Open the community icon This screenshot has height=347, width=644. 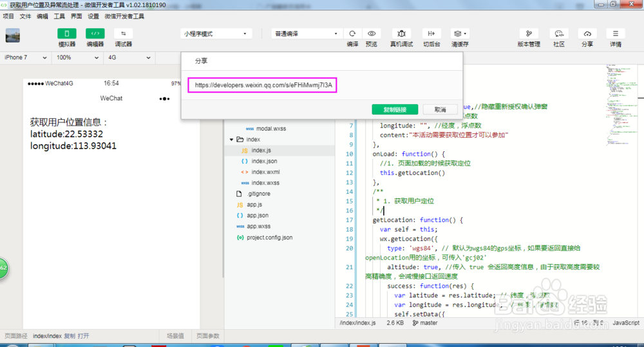pyautogui.click(x=559, y=33)
